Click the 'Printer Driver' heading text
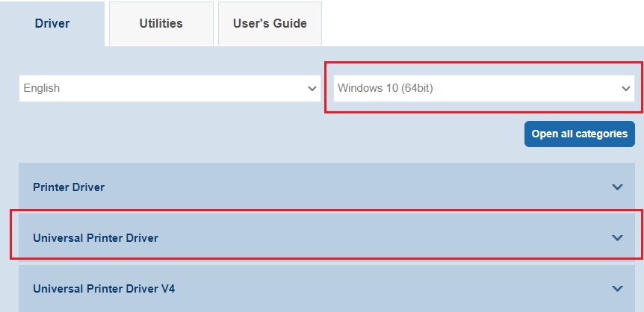 click(x=69, y=187)
